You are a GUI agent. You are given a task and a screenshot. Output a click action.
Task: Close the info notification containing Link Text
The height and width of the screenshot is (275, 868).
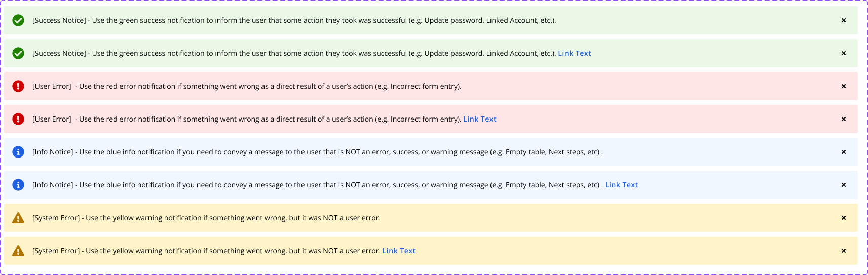click(844, 185)
